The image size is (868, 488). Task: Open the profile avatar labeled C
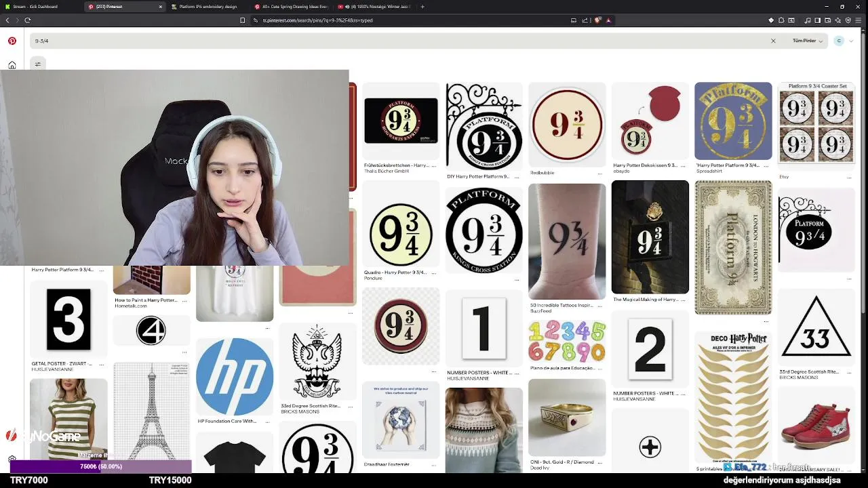click(839, 41)
